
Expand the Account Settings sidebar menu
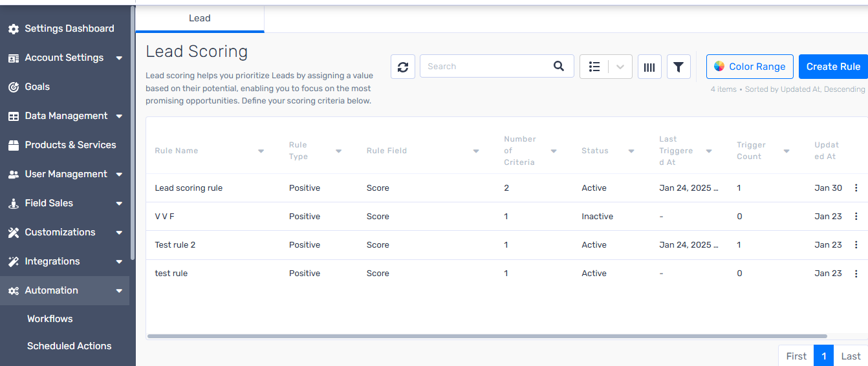pyautogui.click(x=119, y=58)
